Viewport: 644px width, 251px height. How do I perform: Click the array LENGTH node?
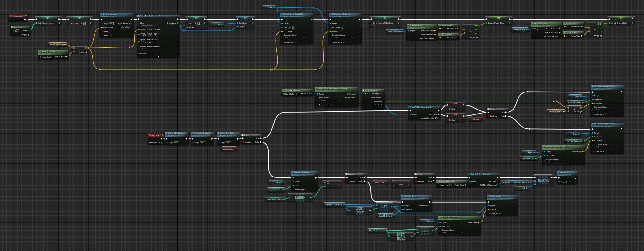coord(300,198)
